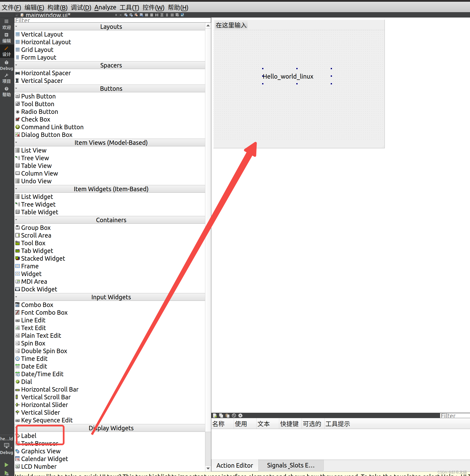Viewport: 470px width, 476px height.
Task: Collapse the Item Widgets (Item-Based) category
Action: point(16,189)
